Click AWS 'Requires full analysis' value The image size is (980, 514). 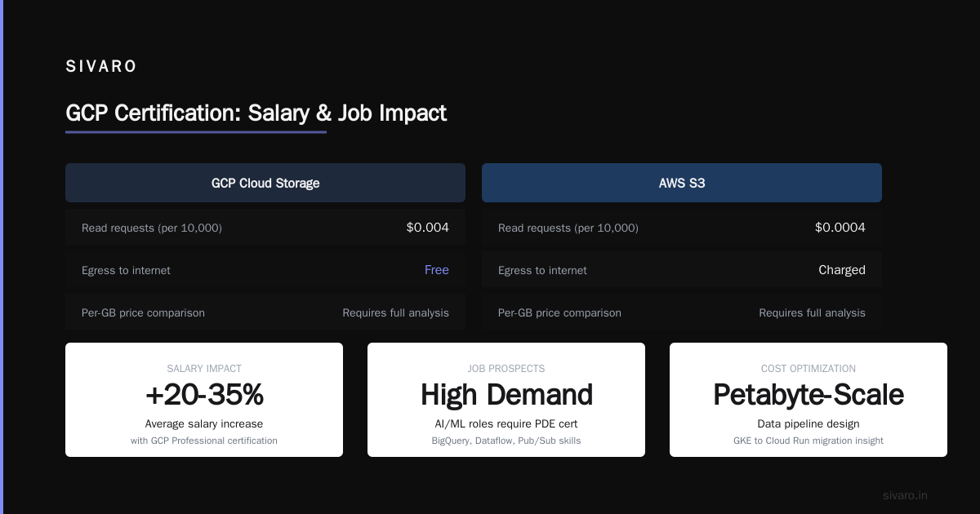[812, 312]
